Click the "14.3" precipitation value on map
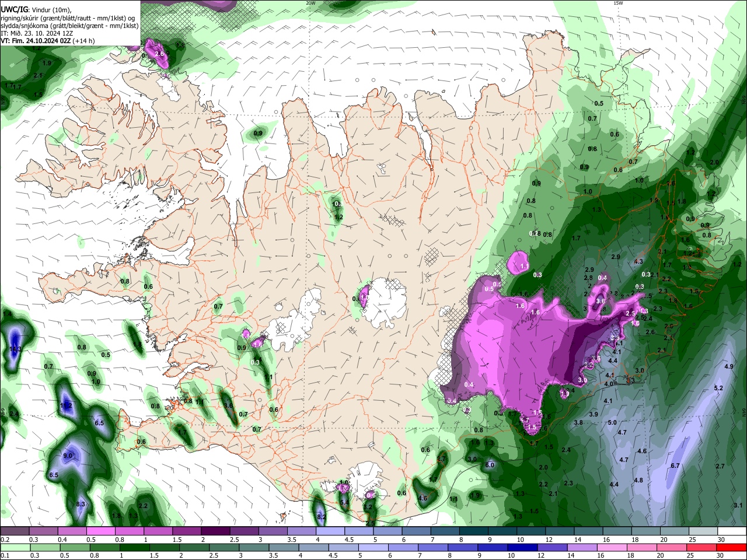 coord(16,349)
